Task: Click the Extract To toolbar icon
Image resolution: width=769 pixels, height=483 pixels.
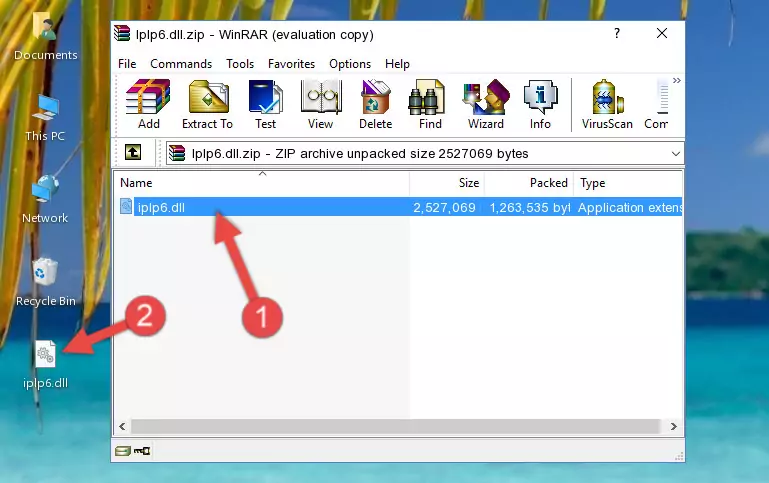Action: coord(207,104)
